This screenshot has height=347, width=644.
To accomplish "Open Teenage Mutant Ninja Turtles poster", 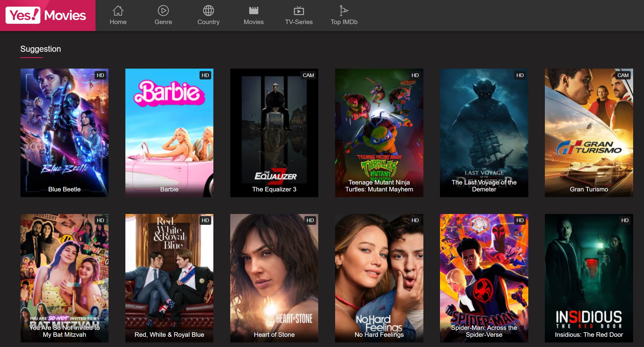I will pos(379,133).
